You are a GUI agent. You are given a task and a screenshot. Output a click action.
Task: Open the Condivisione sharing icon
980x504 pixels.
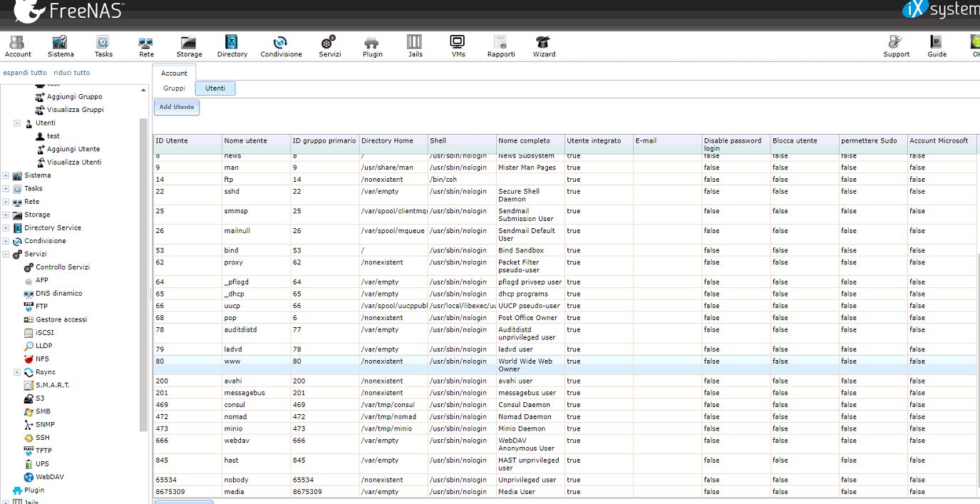point(281,46)
